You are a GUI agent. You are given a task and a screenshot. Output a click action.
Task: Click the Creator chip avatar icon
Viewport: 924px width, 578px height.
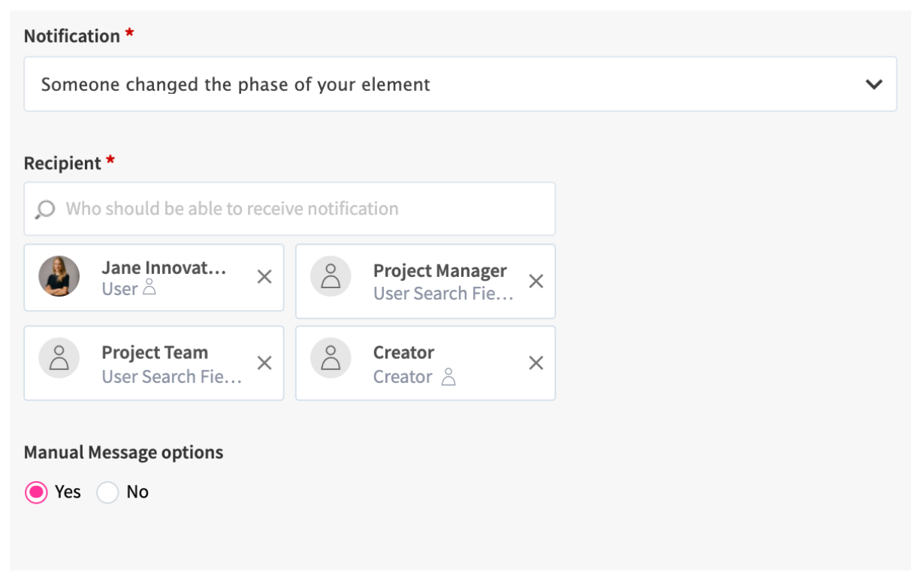[x=331, y=358]
